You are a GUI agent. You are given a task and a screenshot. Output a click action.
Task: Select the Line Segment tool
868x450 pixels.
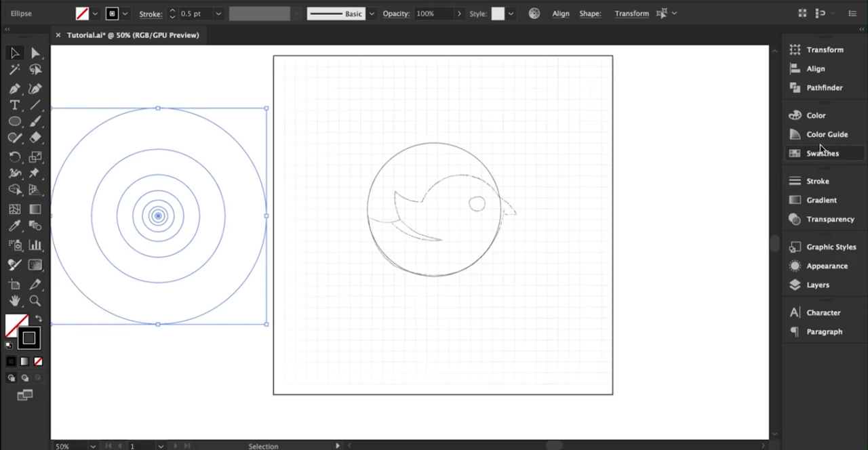[x=35, y=105]
